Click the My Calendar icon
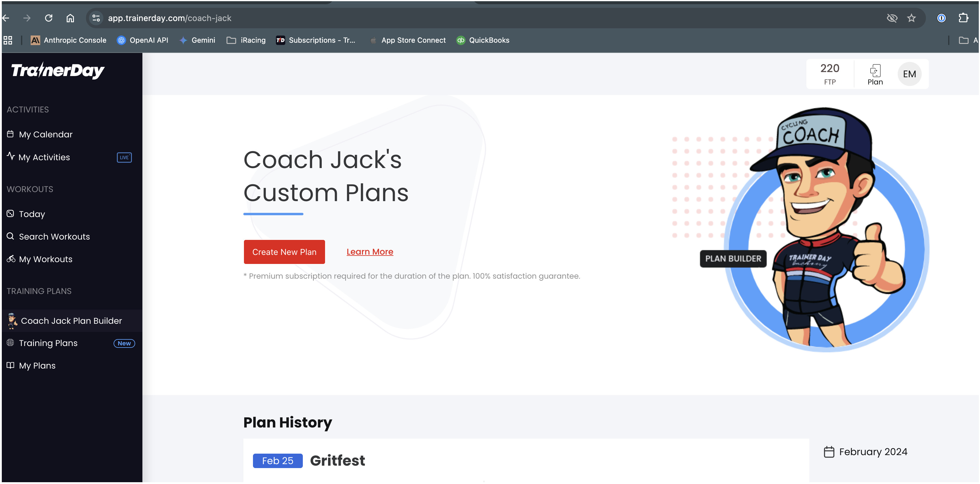Screen dimensions: 980x484 pyautogui.click(x=10, y=134)
